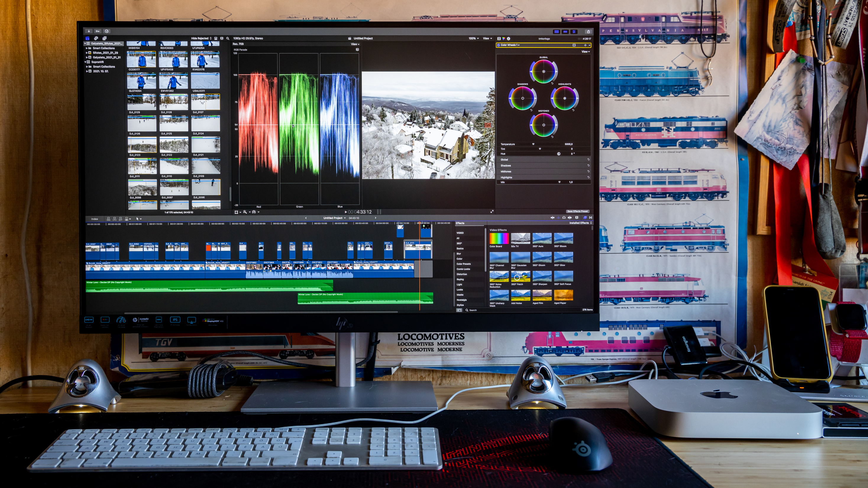Click the viewer play button
This screenshot has width=868, height=488.
click(346, 212)
